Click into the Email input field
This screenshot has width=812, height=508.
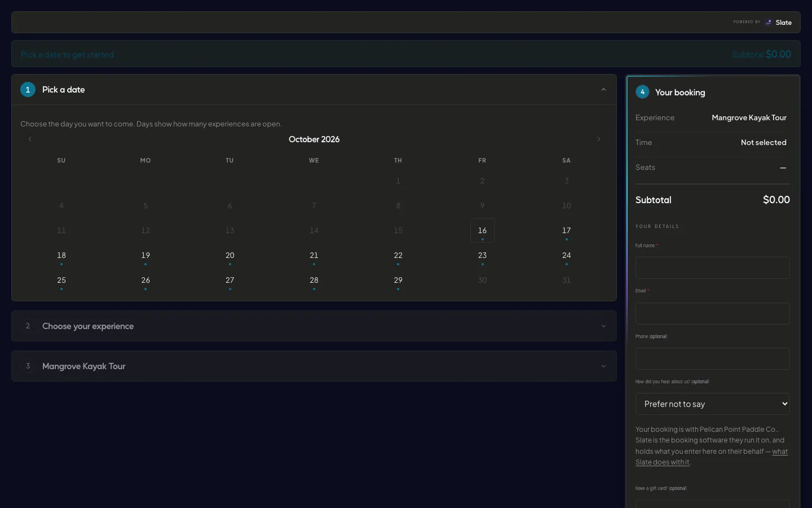[x=713, y=314]
